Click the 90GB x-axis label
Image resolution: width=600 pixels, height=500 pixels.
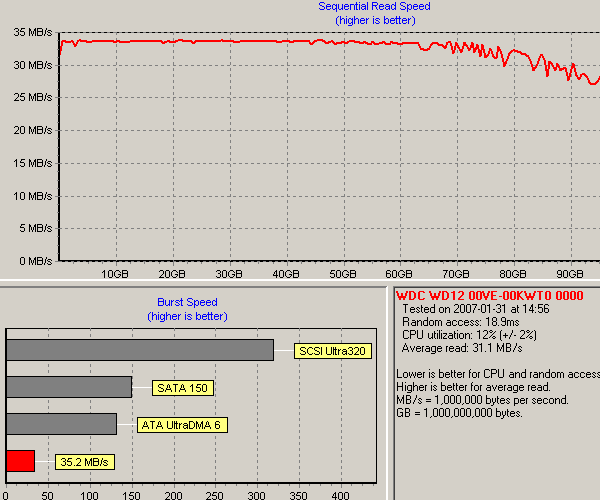570,274
